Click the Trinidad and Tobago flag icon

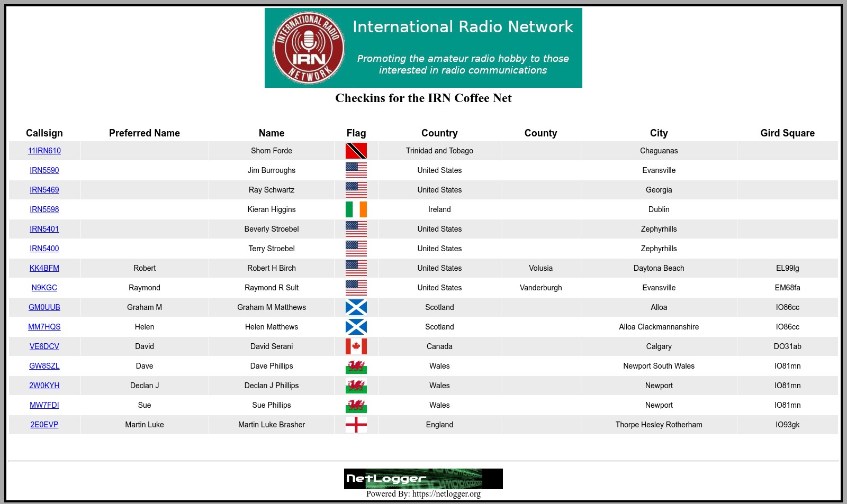(x=356, y=151)
